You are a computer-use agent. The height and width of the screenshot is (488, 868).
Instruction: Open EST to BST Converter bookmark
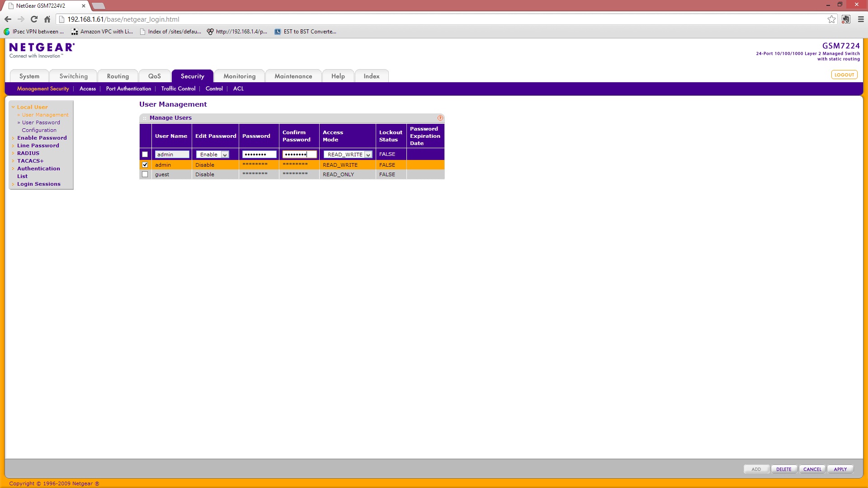pyautogui.click(x=305, y=32)
